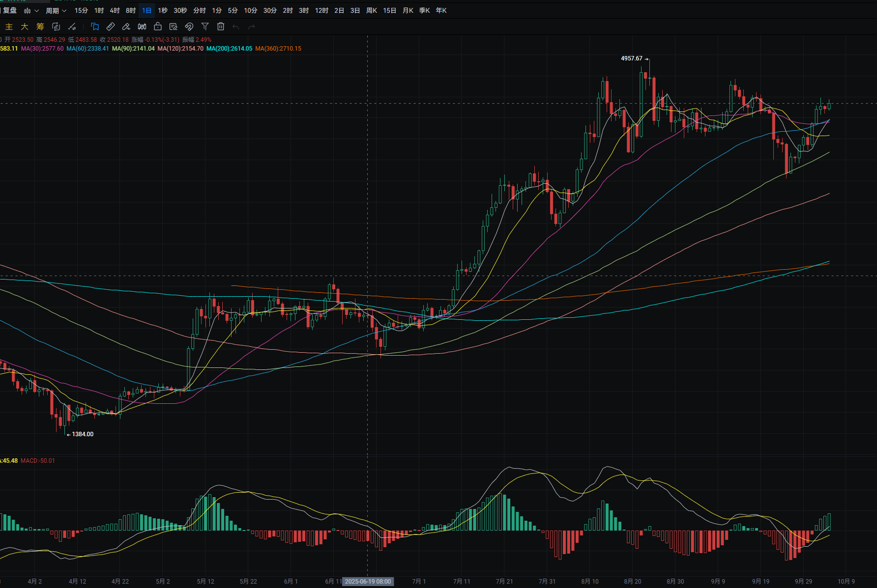The width and height of the screenshot is (877, 588).
Task: Click the redo arrow icon
Action: coord(252,27)
